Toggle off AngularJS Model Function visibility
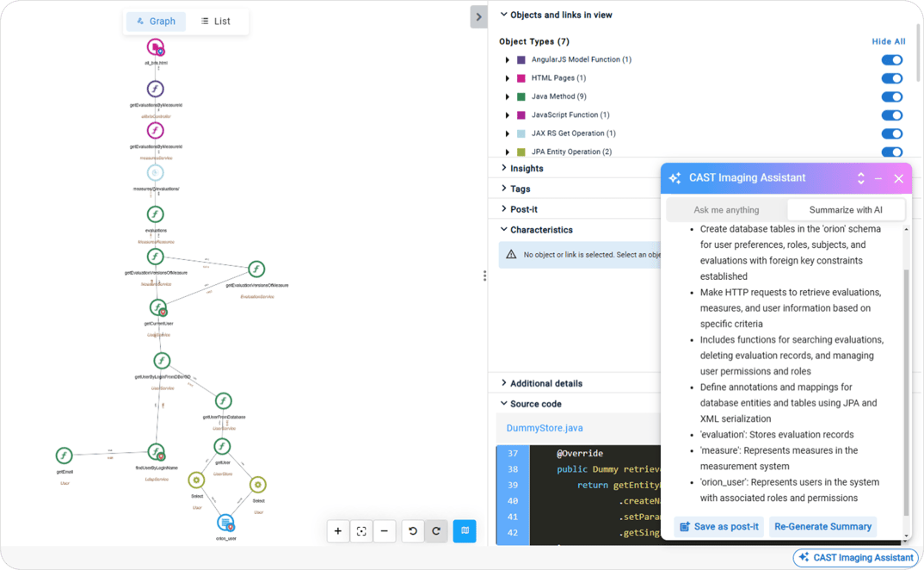 [891, 60]
